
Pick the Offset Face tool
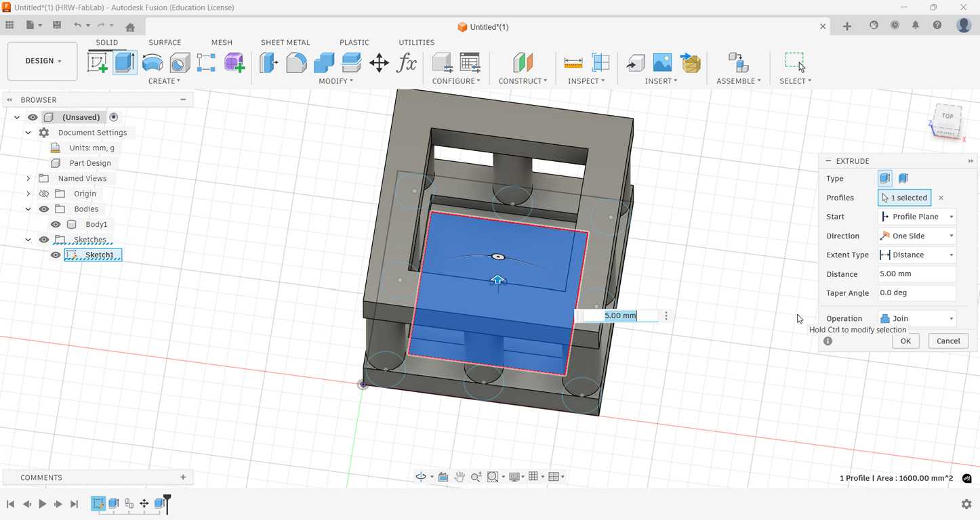point(351,63)
